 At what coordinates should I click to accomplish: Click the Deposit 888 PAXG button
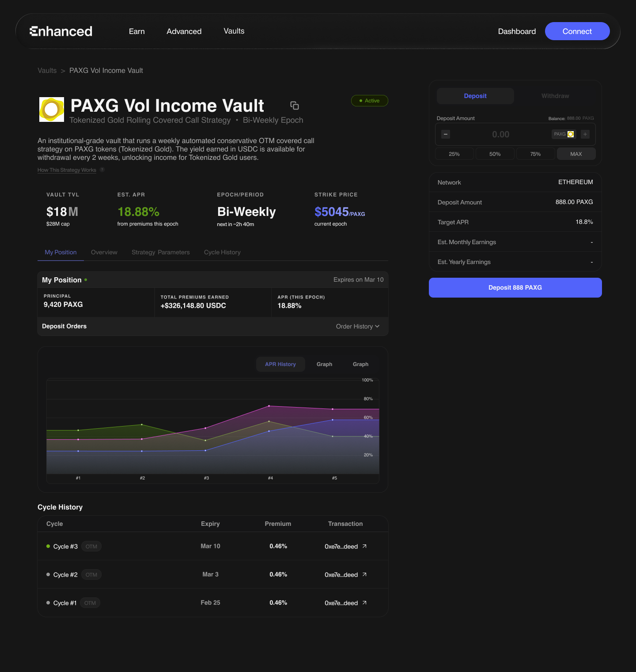pos(515,287)
